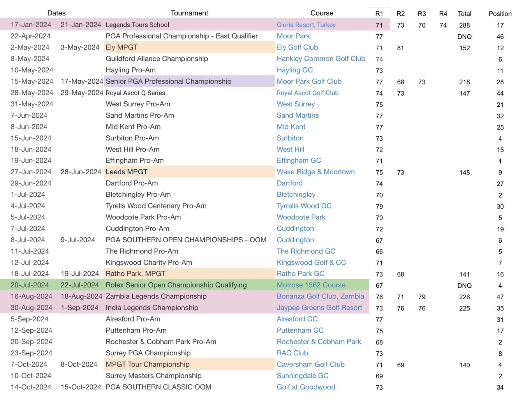The height and width of the screenshot is (411, 532).
Task: Click the Ratho Park, MPGT cell
Action: pyautogui.click(x=190, y=273)
